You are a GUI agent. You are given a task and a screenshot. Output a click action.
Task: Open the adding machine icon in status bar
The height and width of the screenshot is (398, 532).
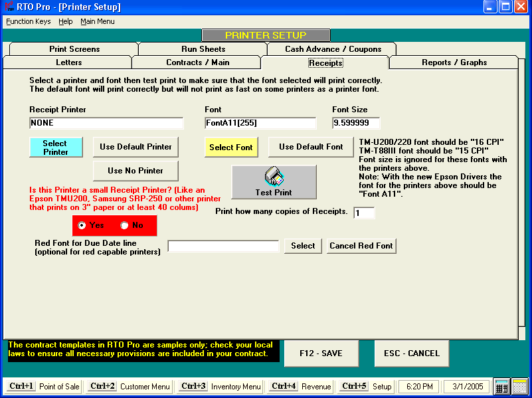click(x=502, y=386)
